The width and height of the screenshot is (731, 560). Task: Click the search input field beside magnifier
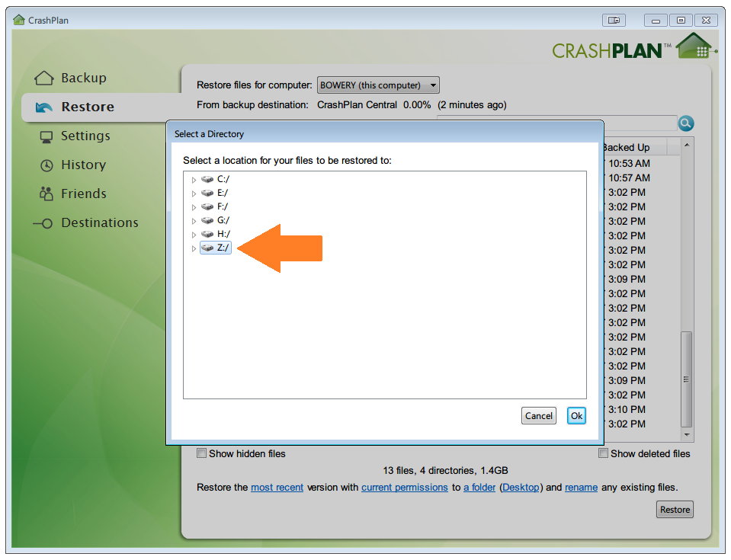click(556, 123)
